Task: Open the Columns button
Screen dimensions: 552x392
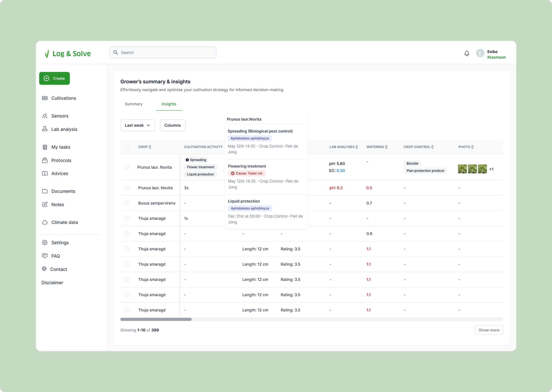Action: [x=173, y=125]
